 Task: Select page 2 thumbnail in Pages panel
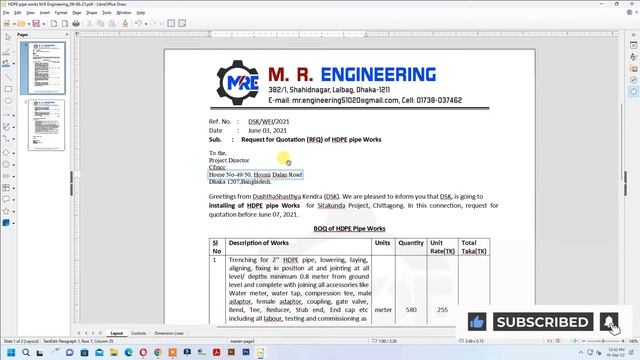pos(46,124)
